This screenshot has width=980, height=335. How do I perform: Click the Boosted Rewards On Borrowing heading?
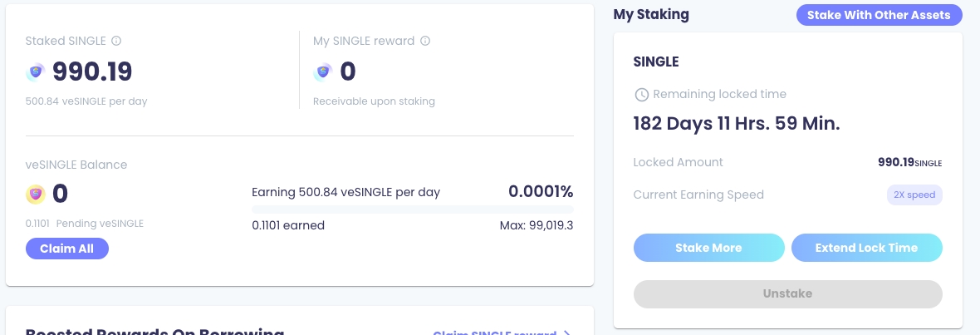[154, 332]
